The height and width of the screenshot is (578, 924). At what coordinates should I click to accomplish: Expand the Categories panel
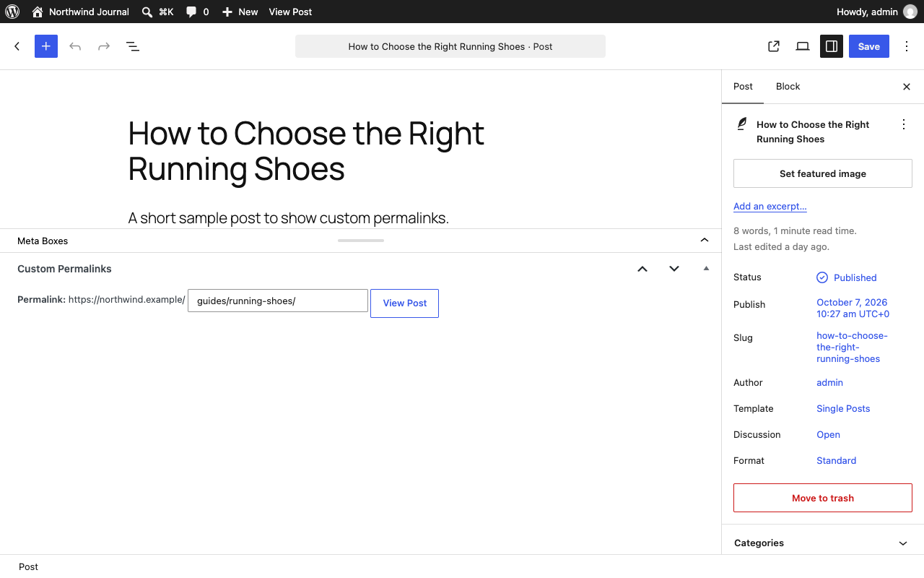point(823,543)
